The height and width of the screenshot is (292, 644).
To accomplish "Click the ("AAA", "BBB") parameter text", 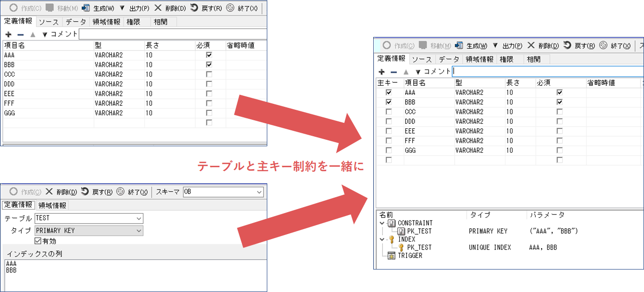I will pyautogui.click(x=554, y=231).
